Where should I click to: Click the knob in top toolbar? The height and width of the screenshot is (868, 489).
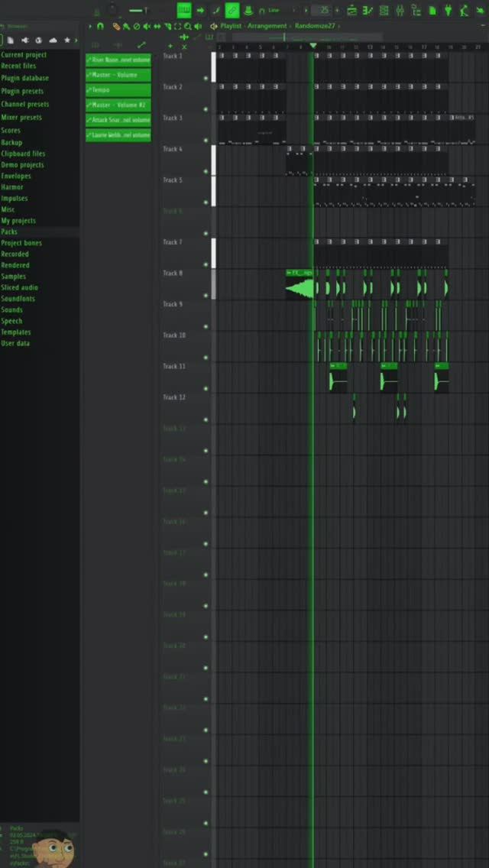(112, 8)
